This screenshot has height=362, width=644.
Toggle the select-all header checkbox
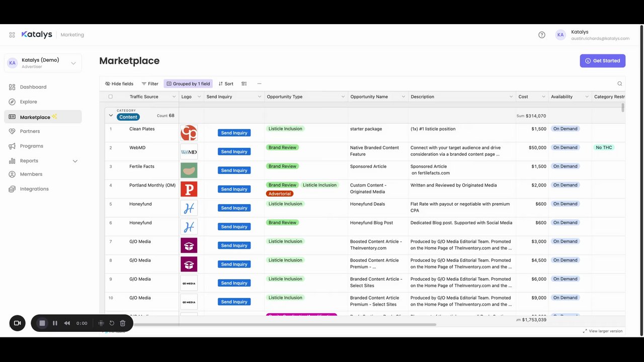pyautogui.click(x=111, y=97)
